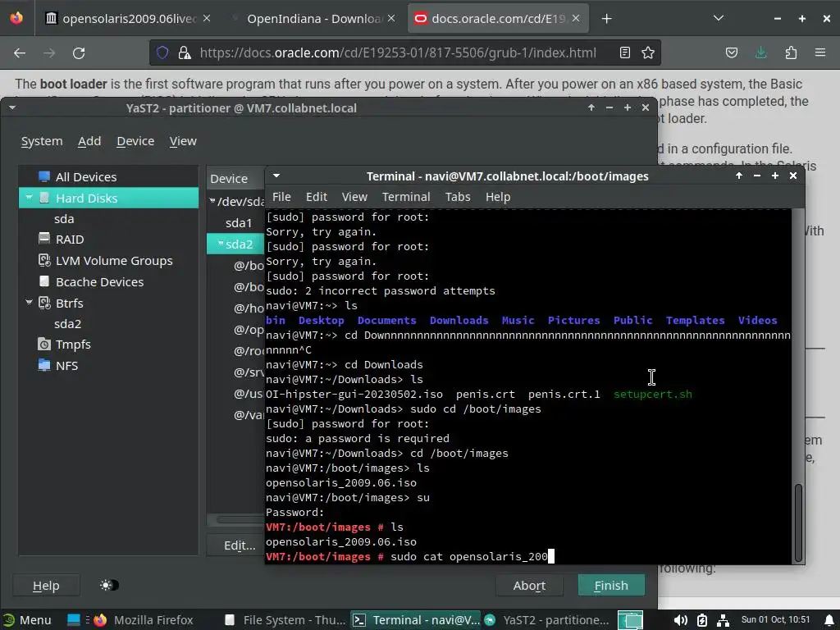
Task: Select sda1 row in device table
Action: 239,223
